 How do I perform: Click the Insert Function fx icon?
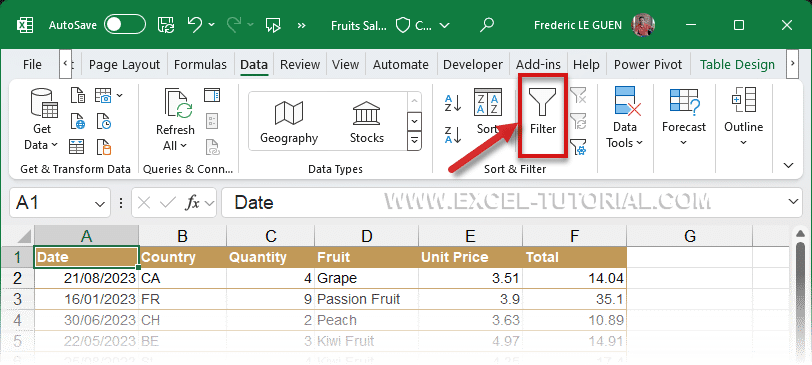(x=192, y=203)
